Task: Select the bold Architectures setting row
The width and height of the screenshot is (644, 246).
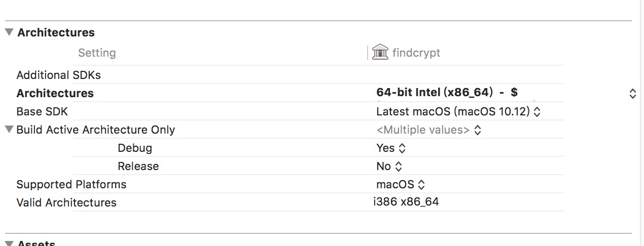Action: pyautogui.click(x=55, y=93)
